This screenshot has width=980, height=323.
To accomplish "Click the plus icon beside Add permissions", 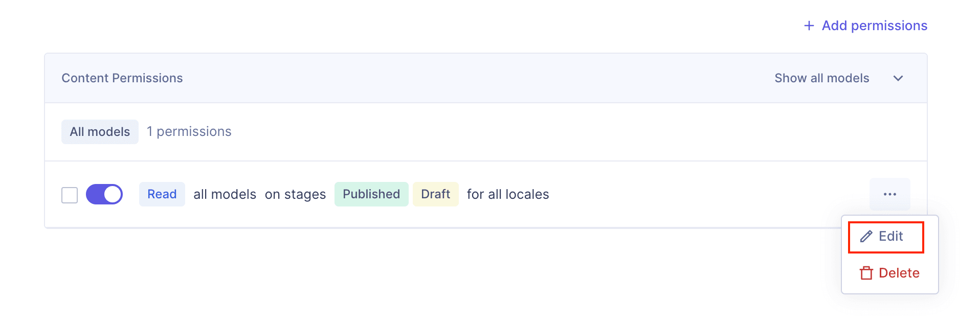I will pos(809,25).
